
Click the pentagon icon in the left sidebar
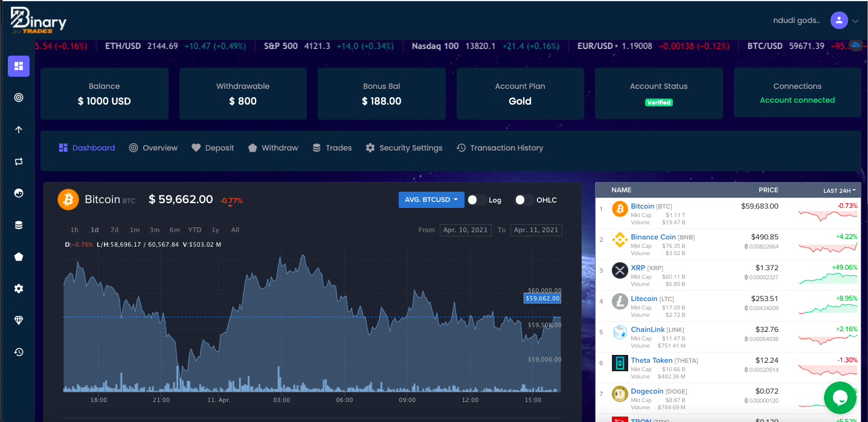click(x=19, y=257)
